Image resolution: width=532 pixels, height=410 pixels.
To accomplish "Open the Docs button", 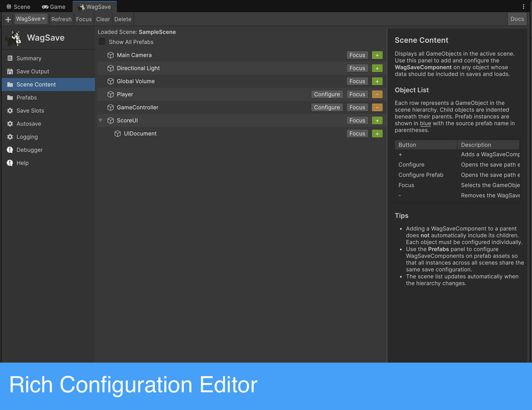I will pyautogui.click(x=517, y=19).
